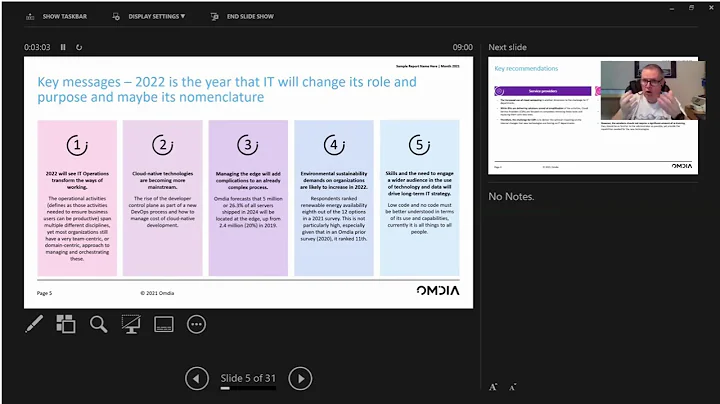Click the Cloud-native technologies card text
The width and height of the screenshot is (720, 404).
pos(163,199)
